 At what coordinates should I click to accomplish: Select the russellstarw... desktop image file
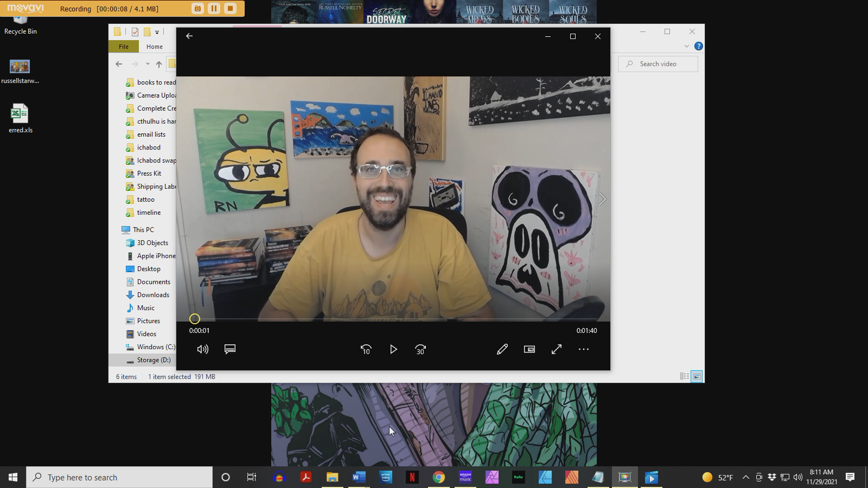point(20,72)
